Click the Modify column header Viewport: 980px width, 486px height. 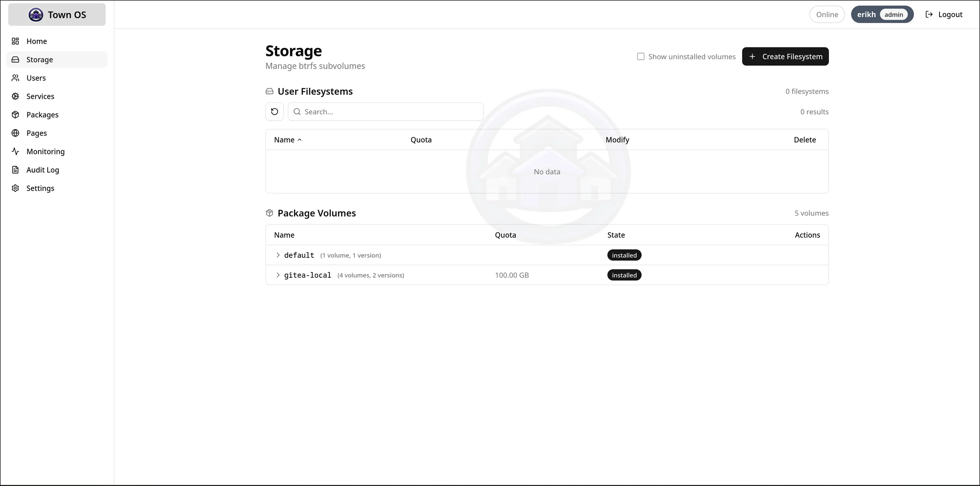click(x=617, y=140)
